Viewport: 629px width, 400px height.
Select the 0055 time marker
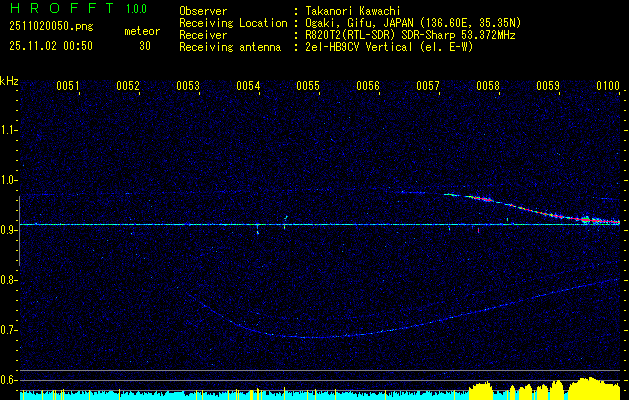click(x=308, y=87)
